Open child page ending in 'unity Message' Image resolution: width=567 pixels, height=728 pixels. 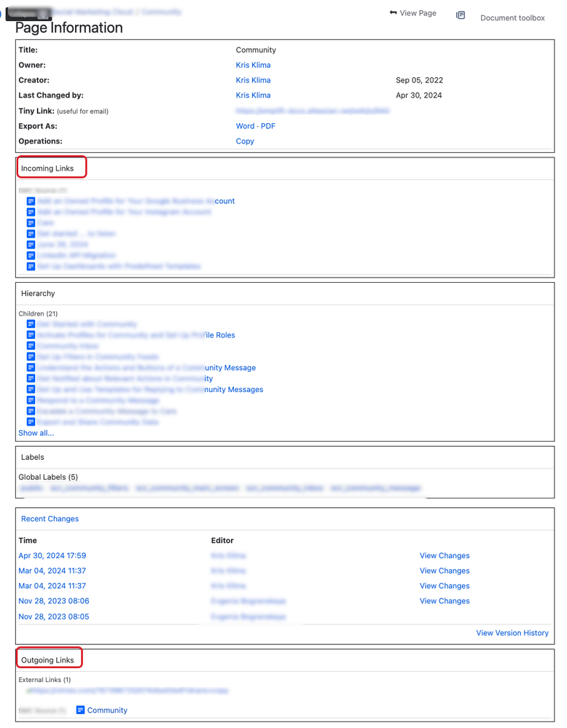(146, 367)
